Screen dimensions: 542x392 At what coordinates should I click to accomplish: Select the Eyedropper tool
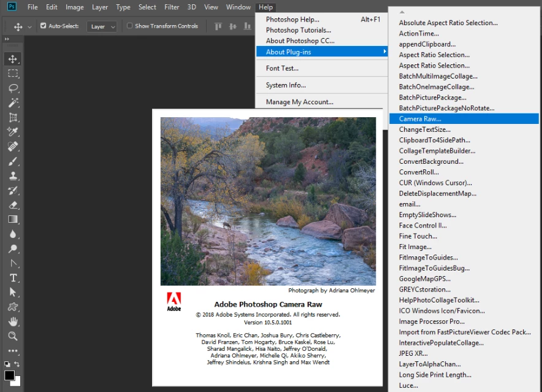pos(13,132)
